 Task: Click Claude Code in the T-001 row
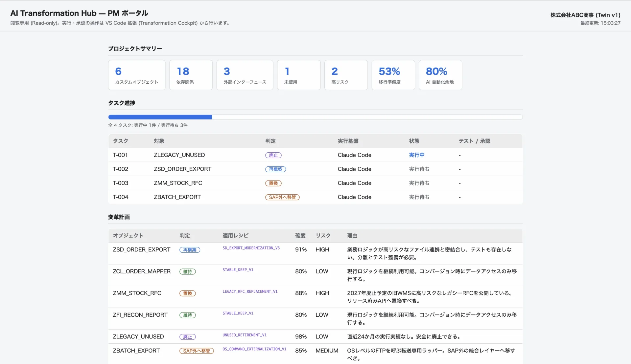tap(354, 155)
